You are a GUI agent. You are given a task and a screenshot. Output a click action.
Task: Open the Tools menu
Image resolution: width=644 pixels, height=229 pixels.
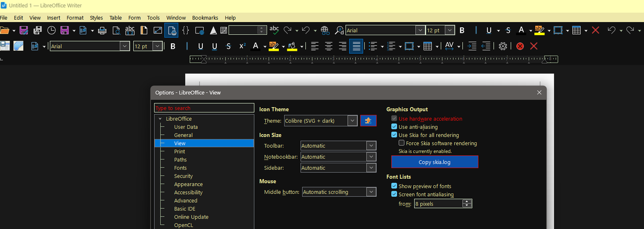tap(153, 18)
